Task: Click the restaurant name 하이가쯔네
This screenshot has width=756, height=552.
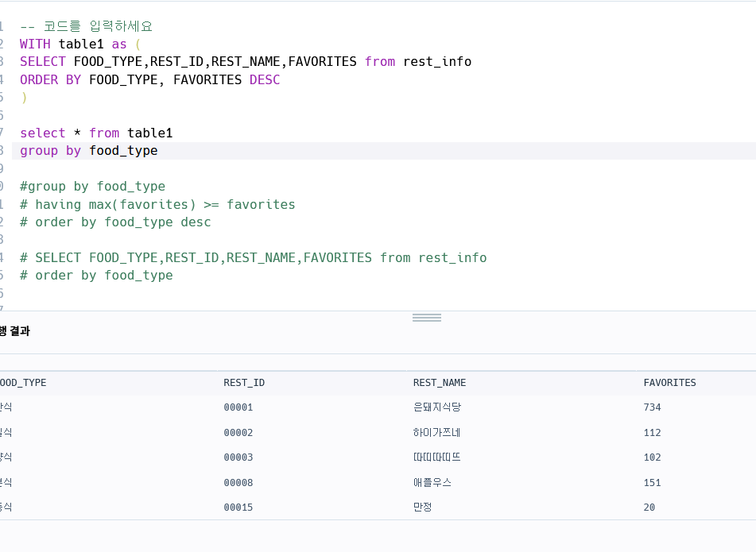Action: click(436, 433)
